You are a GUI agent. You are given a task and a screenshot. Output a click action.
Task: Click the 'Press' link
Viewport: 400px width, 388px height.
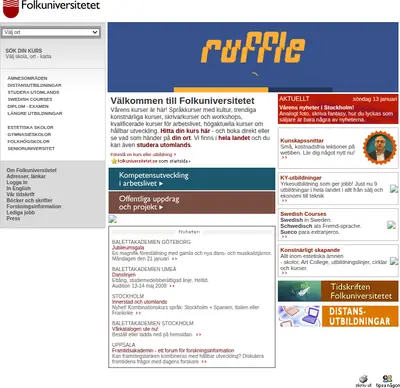coord(13,218)
